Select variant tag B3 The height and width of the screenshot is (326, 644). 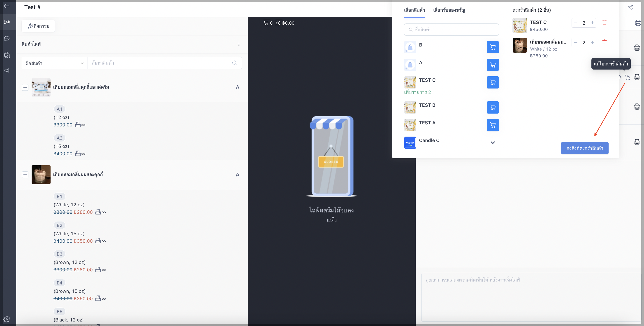(x=60, y=254)
